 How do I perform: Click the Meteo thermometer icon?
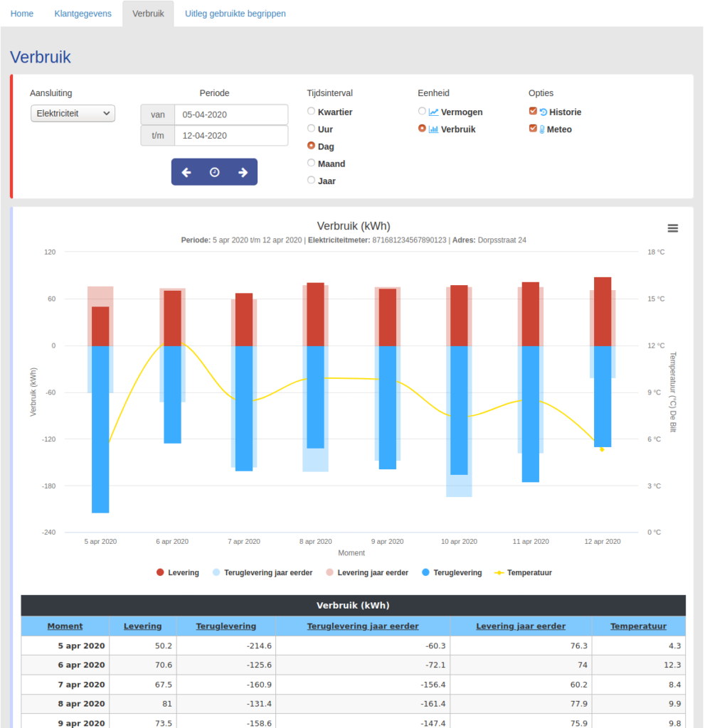coord(542,129)
